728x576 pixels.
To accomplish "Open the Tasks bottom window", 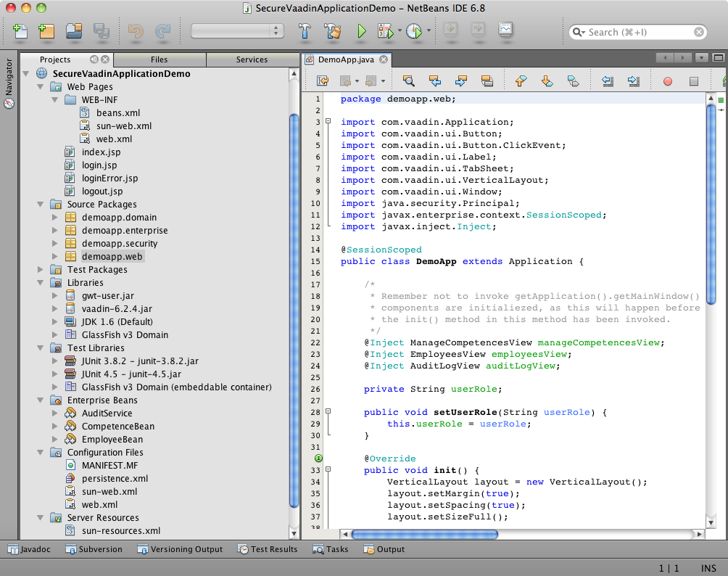I will tap(331, 549).
